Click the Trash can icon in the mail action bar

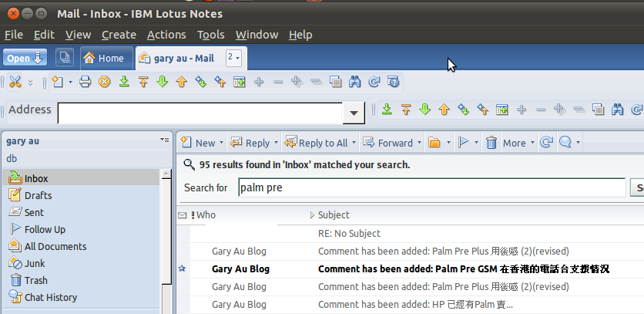click(491, 143)
